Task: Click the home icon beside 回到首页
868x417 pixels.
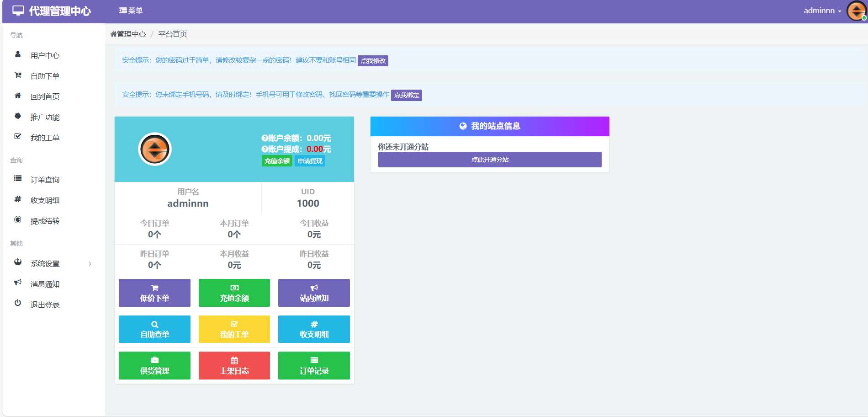Action: click(18, 96)
